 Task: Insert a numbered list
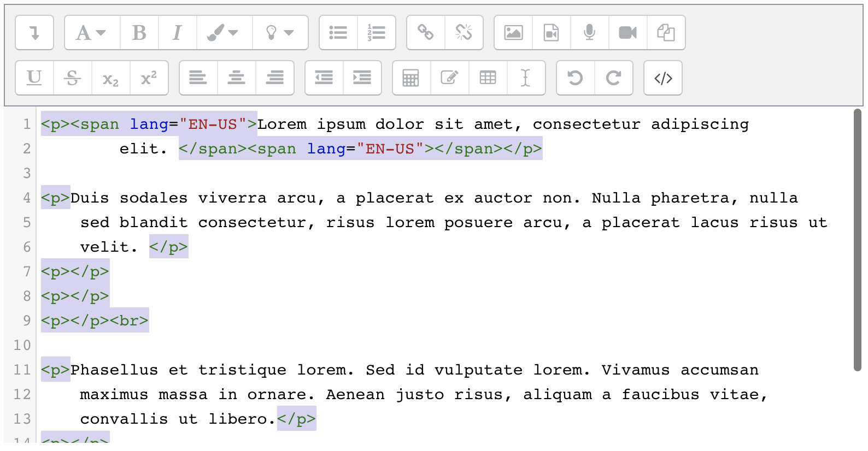click(377, 33)
